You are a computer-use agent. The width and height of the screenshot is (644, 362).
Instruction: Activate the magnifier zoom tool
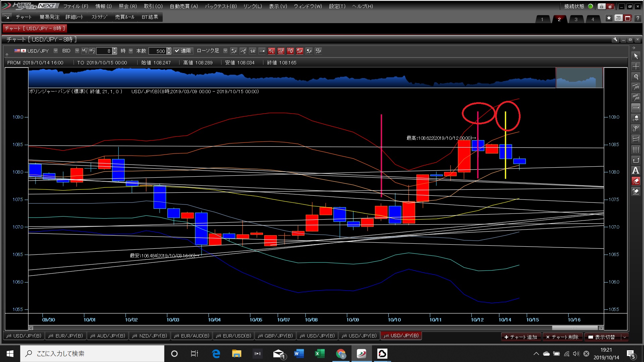[636, 77]
